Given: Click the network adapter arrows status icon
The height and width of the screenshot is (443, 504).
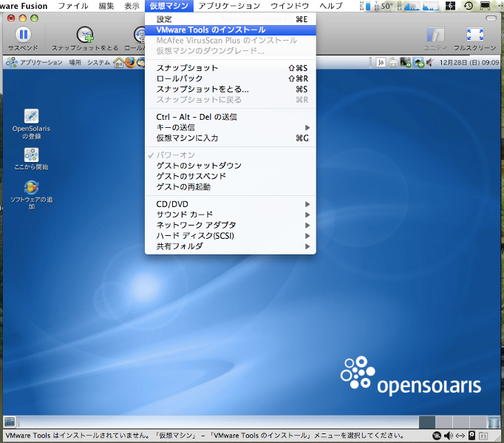Looking at the screenshot, I should [x=460, y=436].
